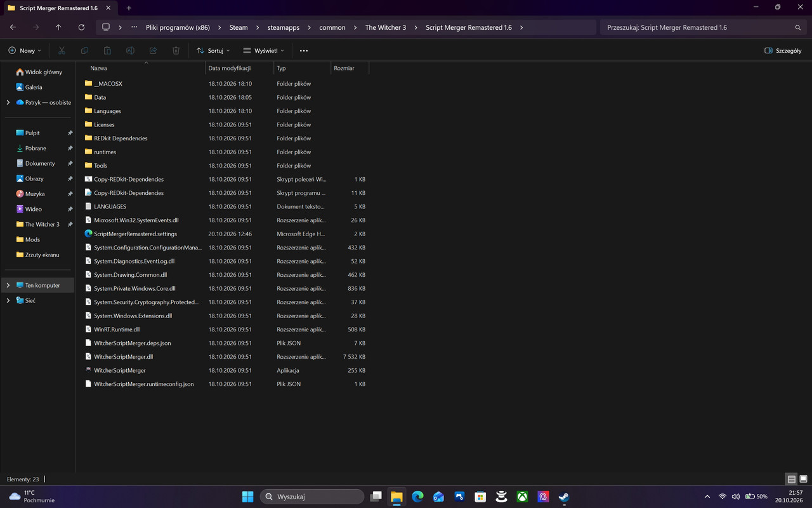Click the Steam breadcrumb segment
This screenshot has height=508, width=812.
tap(239, 27)
